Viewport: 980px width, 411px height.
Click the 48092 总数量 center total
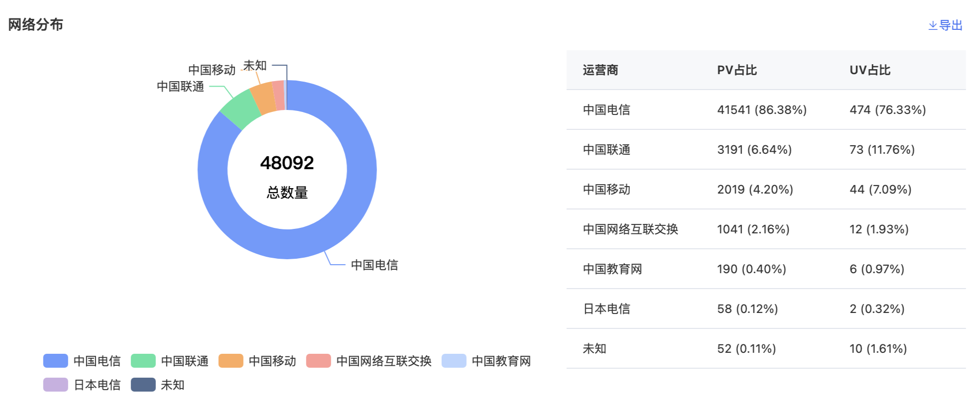pos(287,176)
